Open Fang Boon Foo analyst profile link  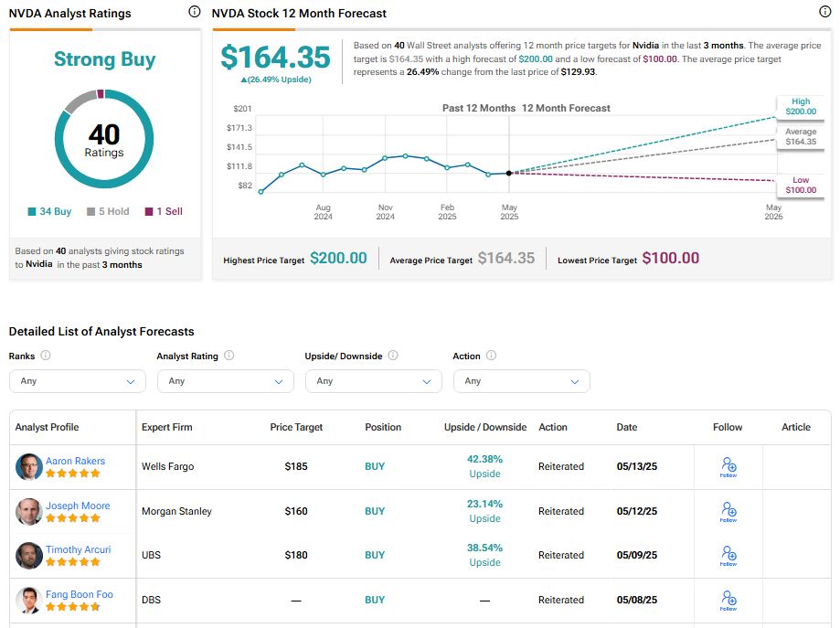pos(80,594)
